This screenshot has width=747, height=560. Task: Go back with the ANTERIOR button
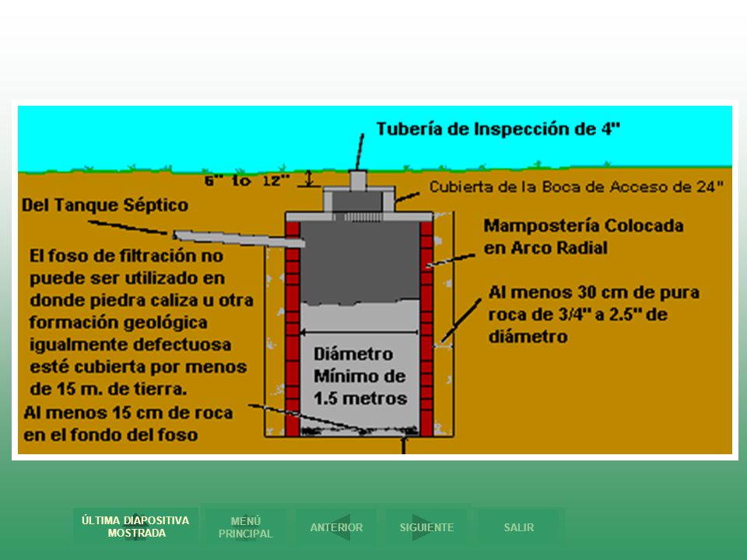coord(336,527)
